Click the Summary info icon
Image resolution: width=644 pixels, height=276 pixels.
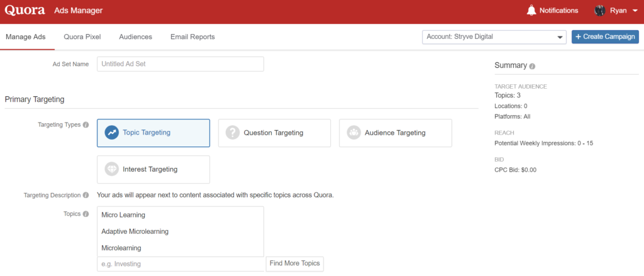pos(532,66)
